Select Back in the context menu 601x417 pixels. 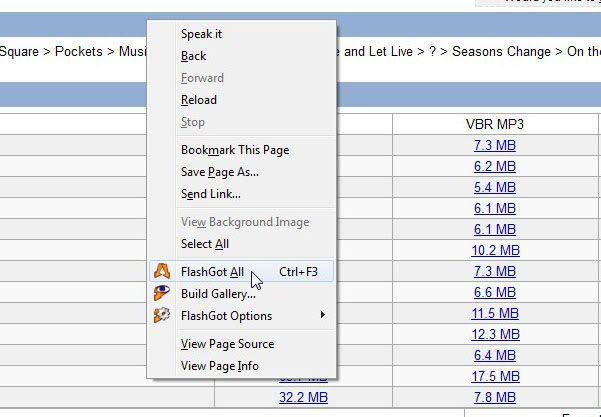coord(194,56)
